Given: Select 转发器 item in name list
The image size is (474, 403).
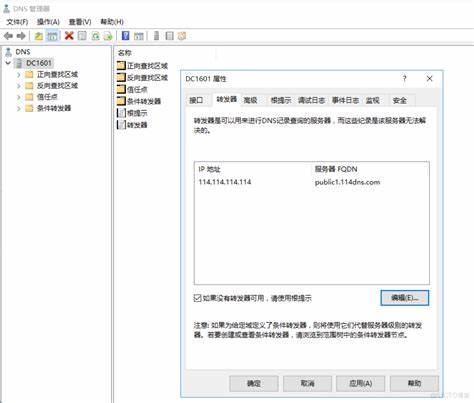Looking at the screenshot, I should (132, 125).
